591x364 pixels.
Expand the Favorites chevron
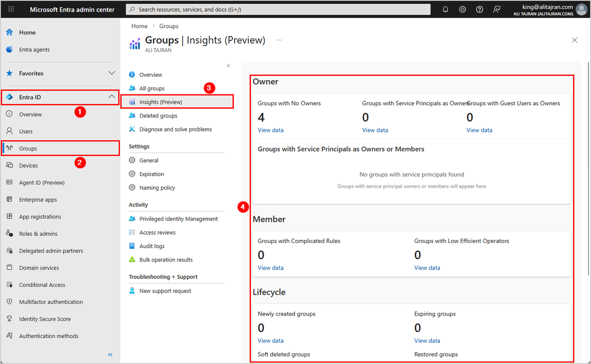tap(111, 73)
